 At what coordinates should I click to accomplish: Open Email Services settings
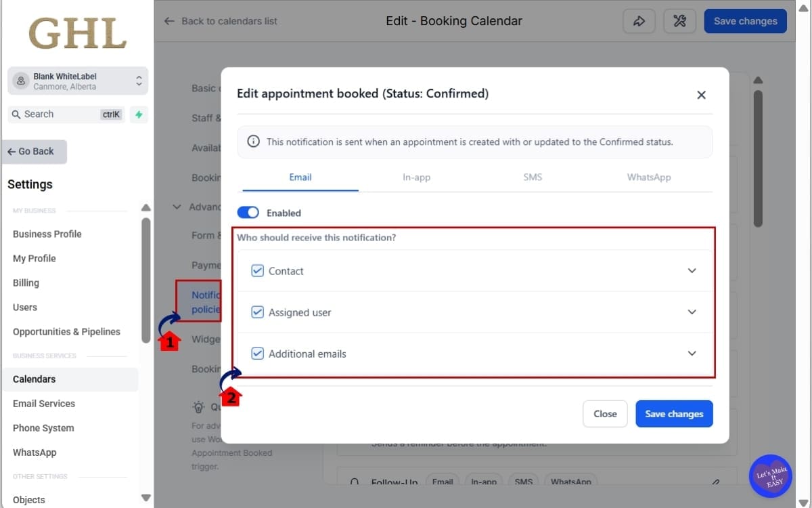[44, 403]
